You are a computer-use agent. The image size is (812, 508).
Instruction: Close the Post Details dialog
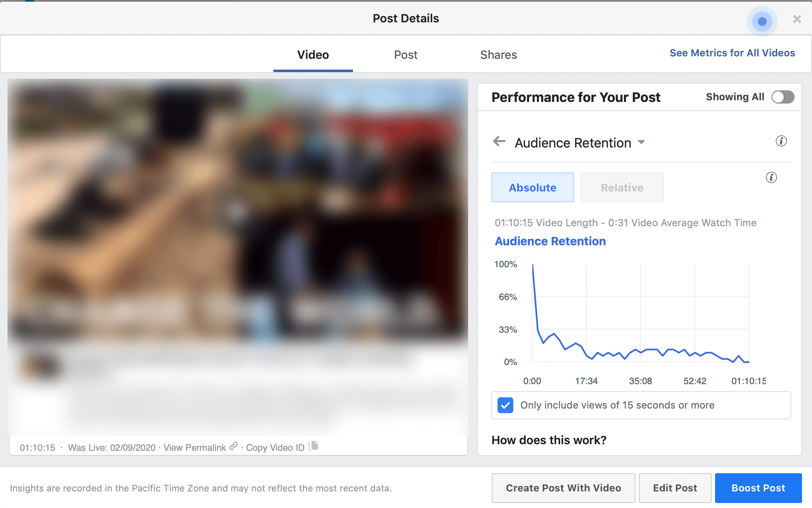coord(796,19)
